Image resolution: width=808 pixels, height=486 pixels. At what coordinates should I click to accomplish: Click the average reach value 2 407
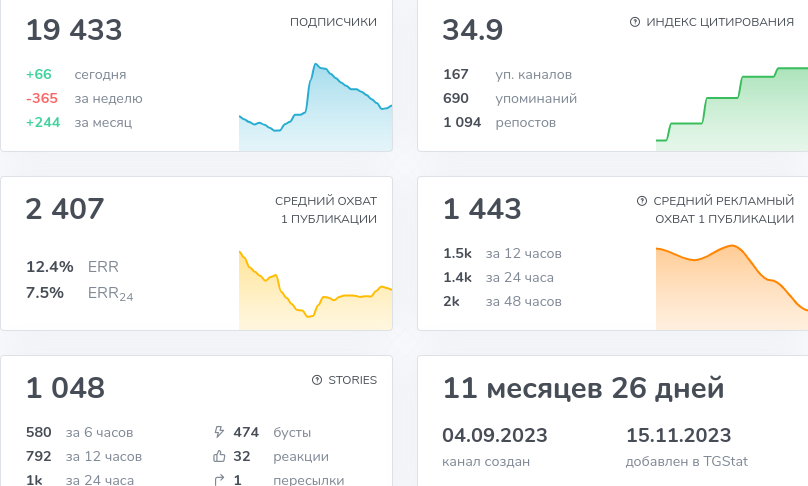(x=65, y=209)
